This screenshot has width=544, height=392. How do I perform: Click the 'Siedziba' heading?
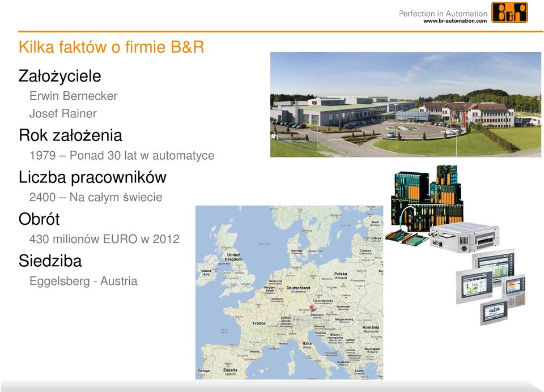click(50, 261)
